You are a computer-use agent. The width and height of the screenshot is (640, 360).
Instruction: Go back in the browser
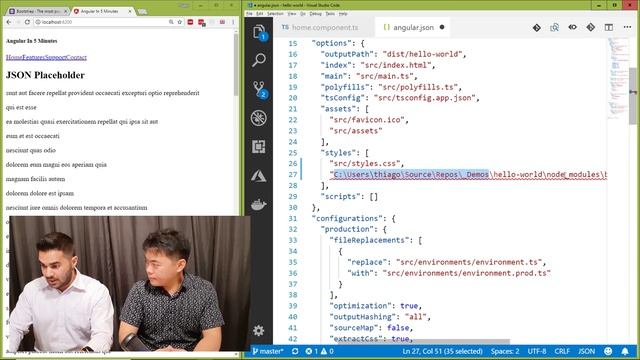(9, 22)
